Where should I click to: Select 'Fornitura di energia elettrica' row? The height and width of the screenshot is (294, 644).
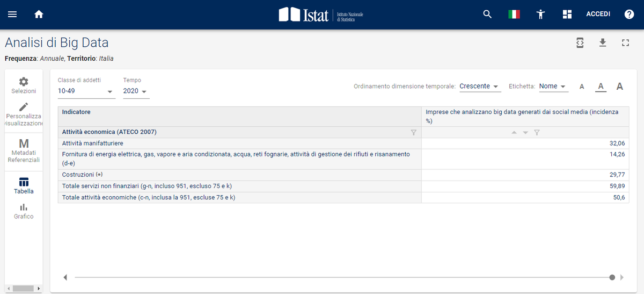tap(239, 159)
